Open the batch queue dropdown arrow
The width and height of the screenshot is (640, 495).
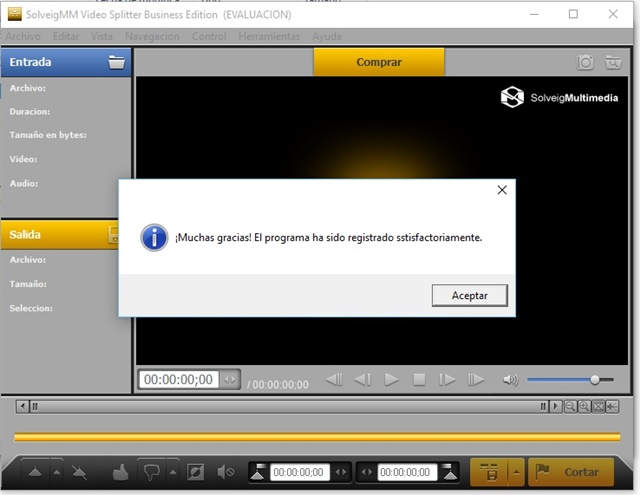coord(516,473)
